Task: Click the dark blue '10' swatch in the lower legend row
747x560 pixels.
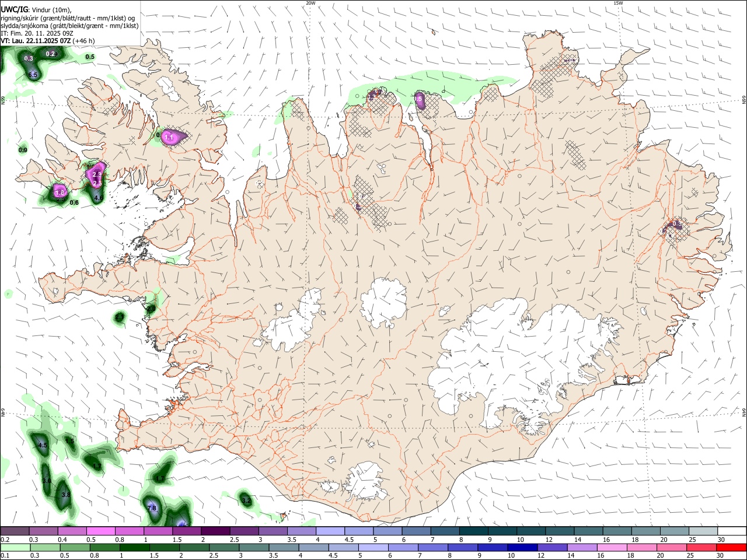Action: (x=521, y=547)
